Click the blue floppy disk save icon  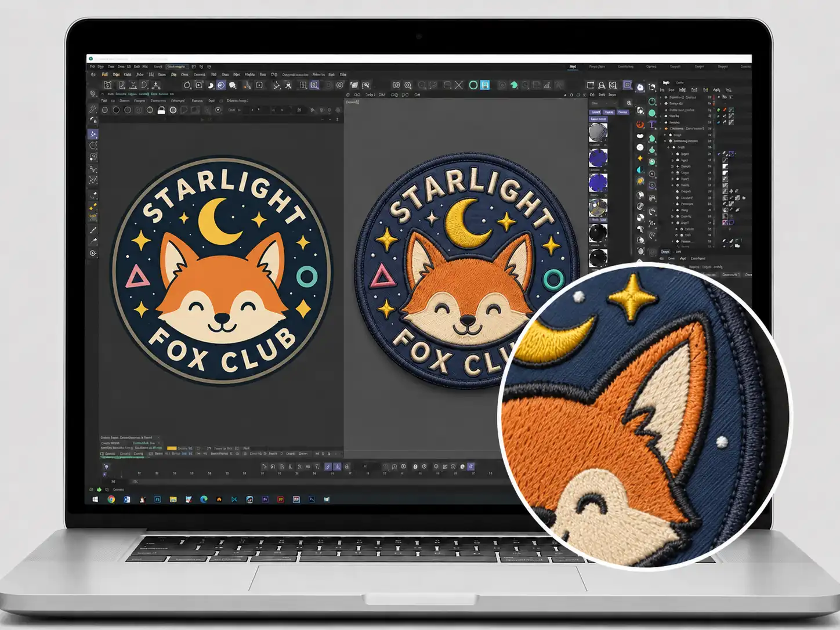485,85
